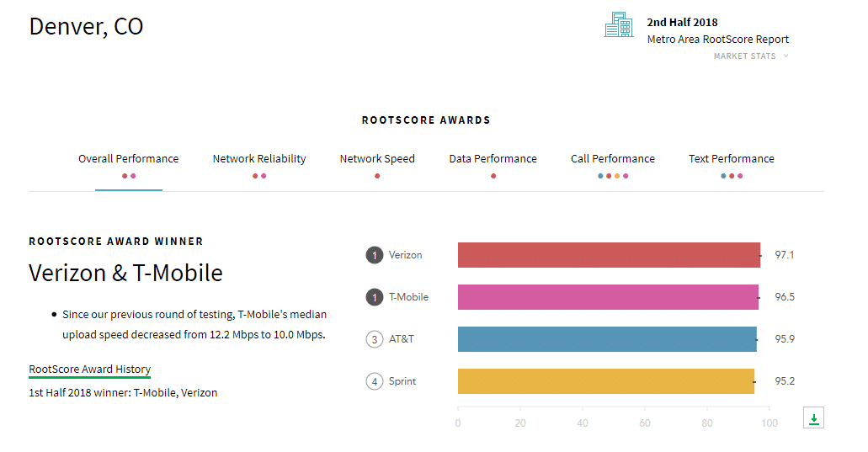Switch to Call Performance tab
The height and width of the screenshot is (452, 868).
613,159
